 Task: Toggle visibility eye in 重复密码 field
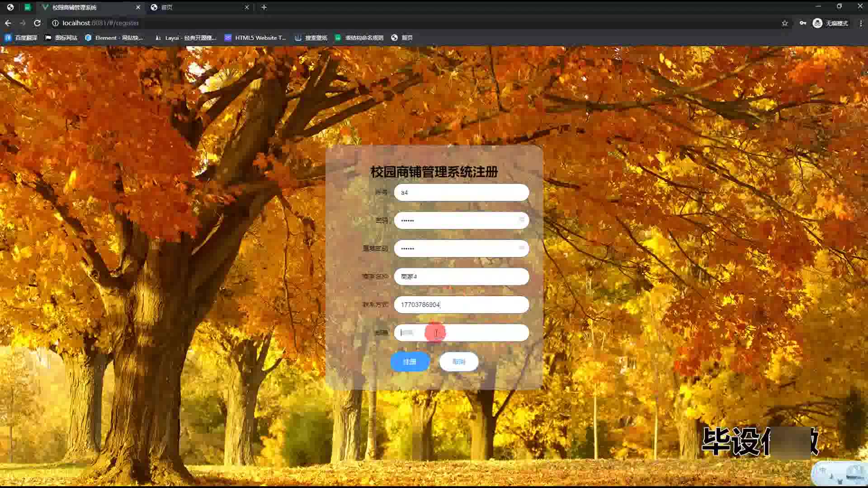521,248
